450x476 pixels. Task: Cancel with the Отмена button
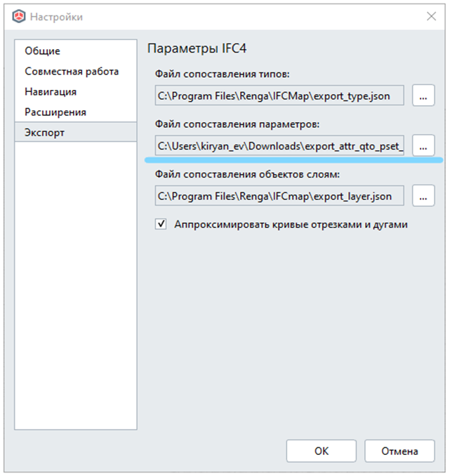click(400, 451)
